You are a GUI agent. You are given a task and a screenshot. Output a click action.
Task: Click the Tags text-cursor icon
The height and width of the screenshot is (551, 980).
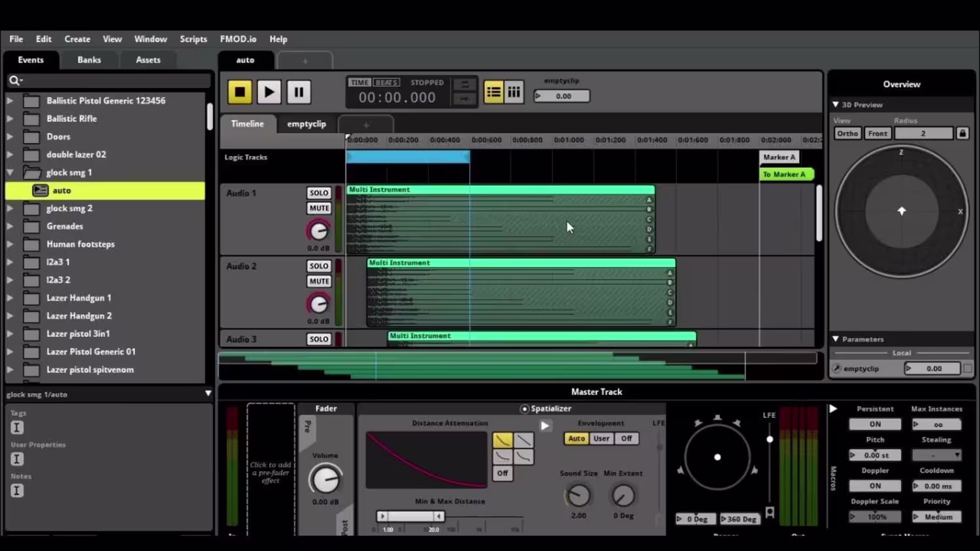[x=17, y=428]
